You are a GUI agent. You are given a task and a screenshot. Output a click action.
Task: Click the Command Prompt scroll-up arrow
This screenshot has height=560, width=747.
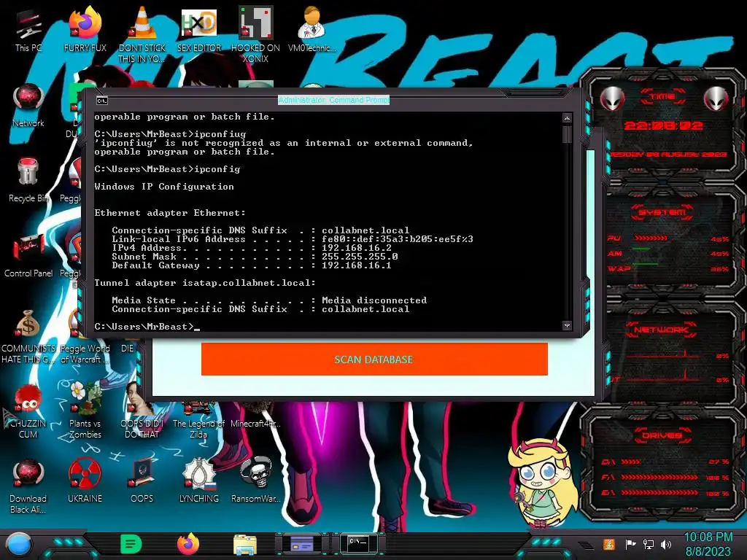pyautogui.click(x=567, y=118)
